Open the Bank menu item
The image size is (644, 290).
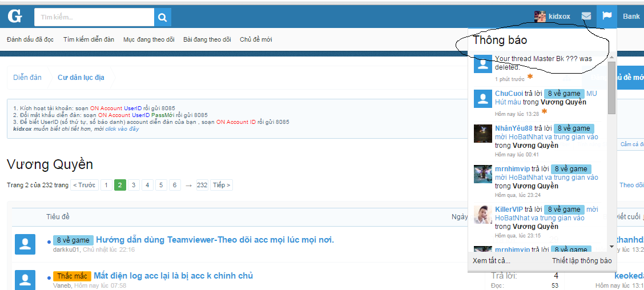(x=631, y=17)
